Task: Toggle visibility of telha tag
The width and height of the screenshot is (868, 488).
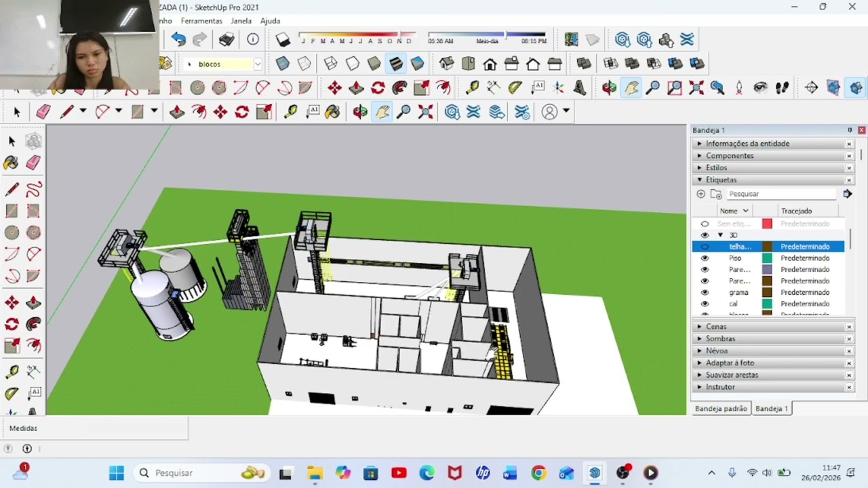Action: click(705, 247)
